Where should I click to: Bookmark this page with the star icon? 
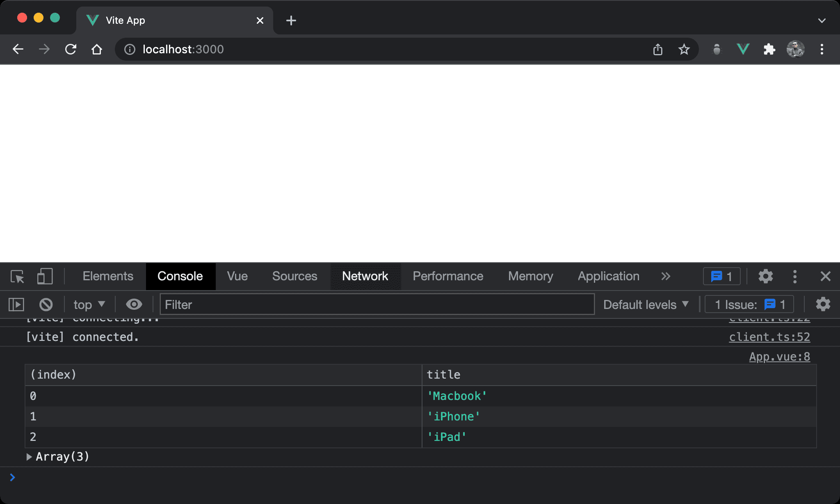(x=684, y=50)
